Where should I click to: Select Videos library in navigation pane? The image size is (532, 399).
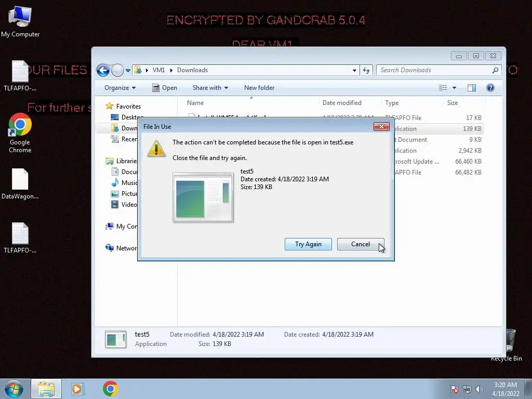click(x=124, y=204)
